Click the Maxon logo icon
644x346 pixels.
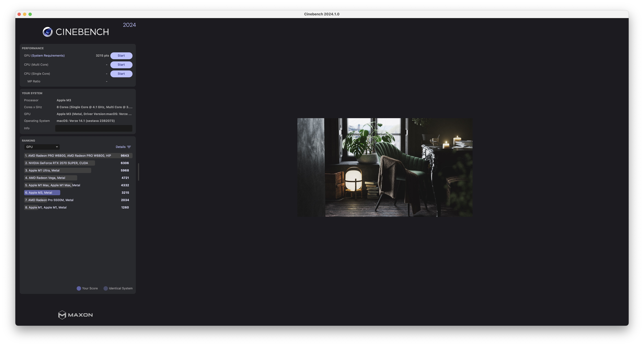tap(62, 315)
